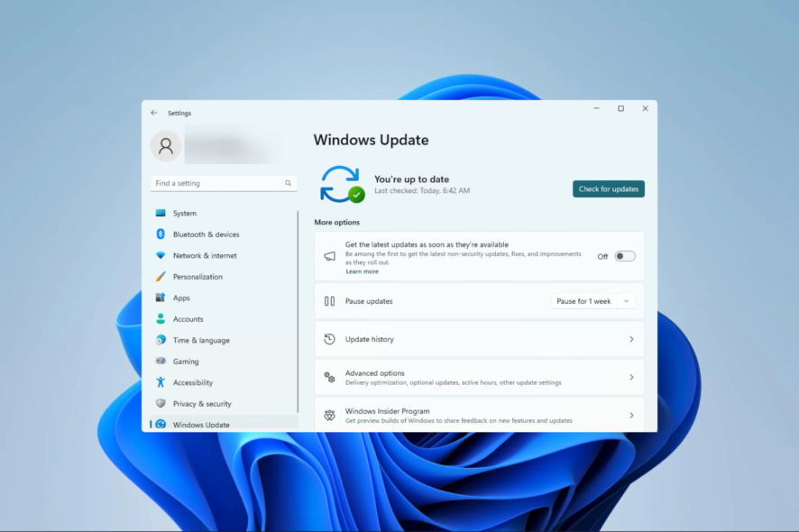
Task: Open Time & language settings
Action: 223,340
